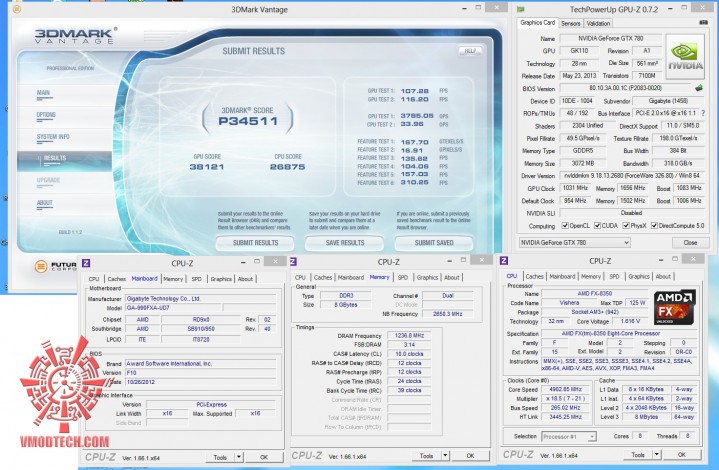Click the GPU Clock 1031 MHz field

[575, 188]
